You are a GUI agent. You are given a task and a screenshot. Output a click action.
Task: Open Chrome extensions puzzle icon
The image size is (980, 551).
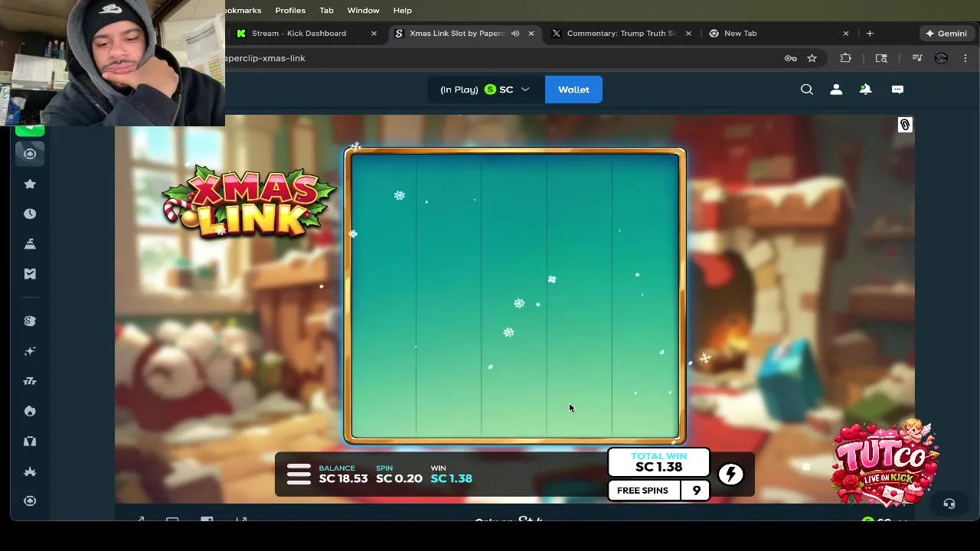pyautogui.click(x=846, y=58)
